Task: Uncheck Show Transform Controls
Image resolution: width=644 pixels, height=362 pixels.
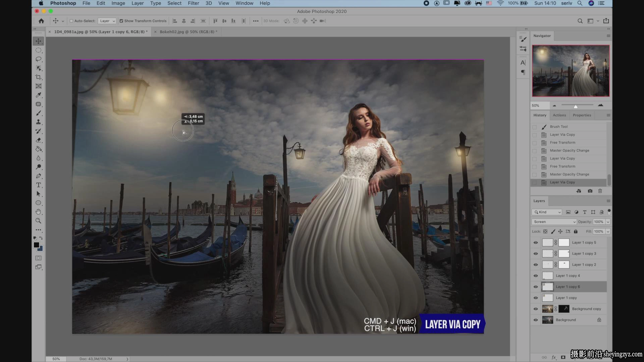Action: [x=121, y=21]
